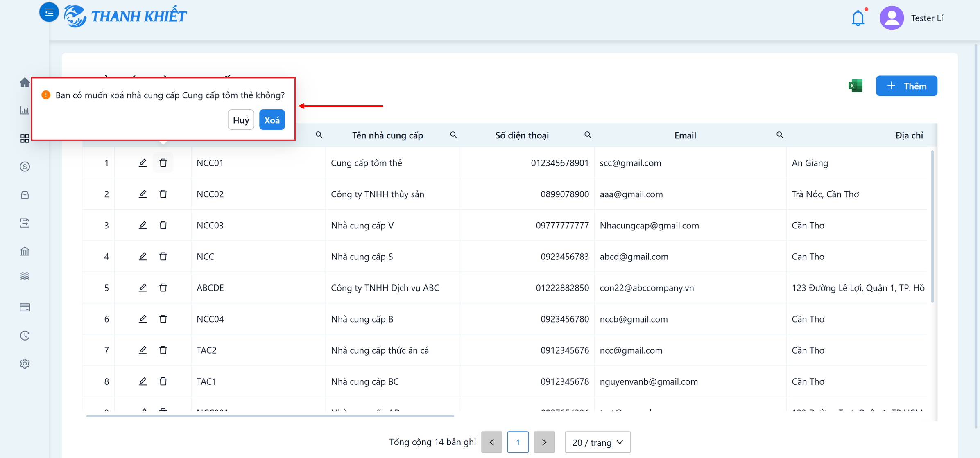Open the 20 / trang page size dropdown
Viewport: 980px width, 458px height.
click(x=598, y=442)
